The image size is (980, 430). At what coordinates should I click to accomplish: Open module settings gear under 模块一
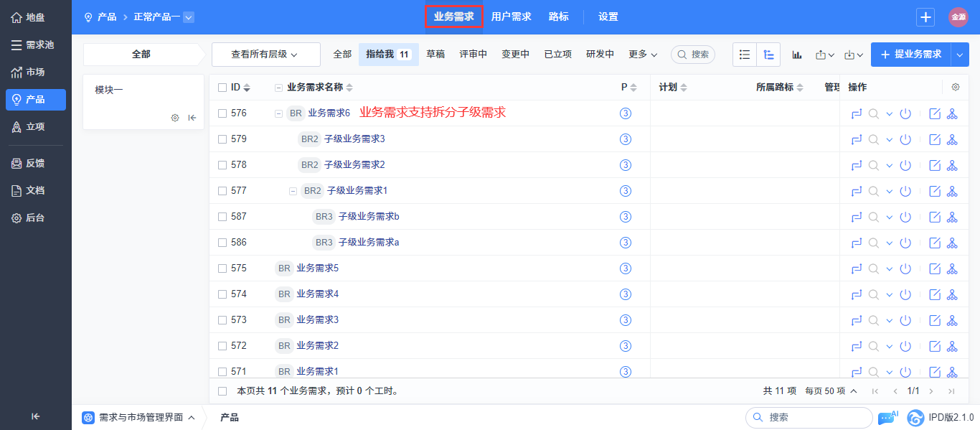click(175, 118)
